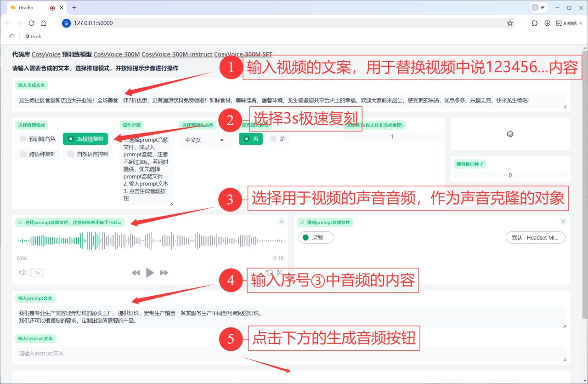Viewport: 588px width, 384px height.
Task: Fast-forward the prompt audio
Action: (x=164, y=273)
